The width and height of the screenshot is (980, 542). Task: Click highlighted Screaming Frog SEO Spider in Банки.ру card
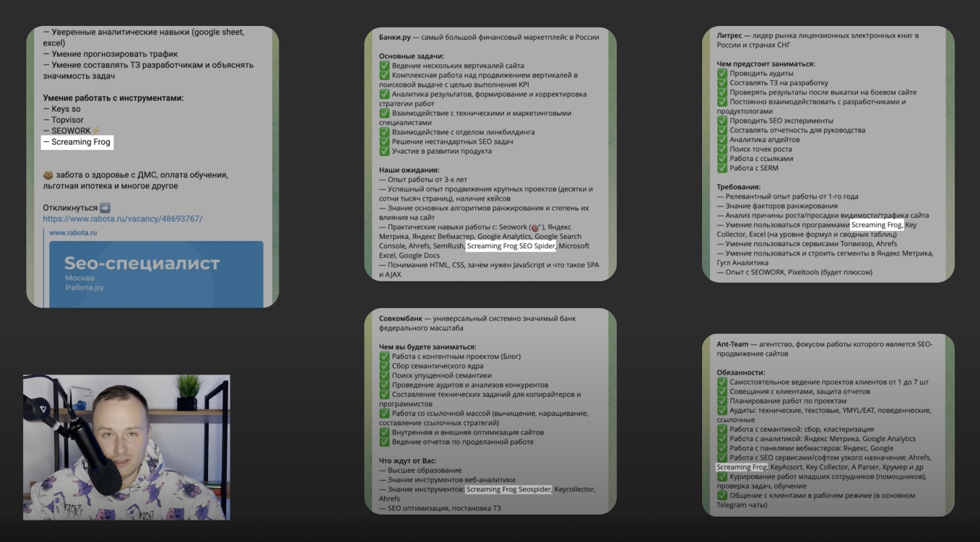pyautogui.click(x=511, y=246)
